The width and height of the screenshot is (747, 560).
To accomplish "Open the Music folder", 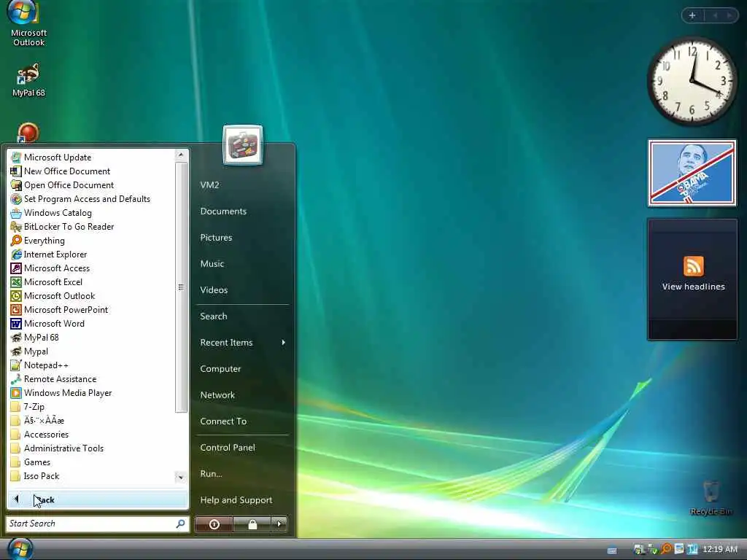I will (x=242, y=263).
